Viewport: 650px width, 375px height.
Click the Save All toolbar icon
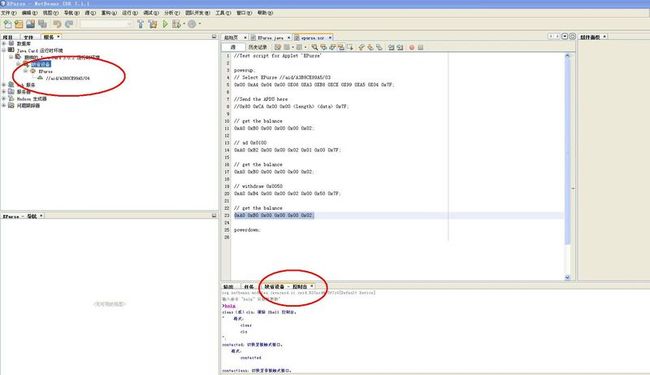pos(42,24)
